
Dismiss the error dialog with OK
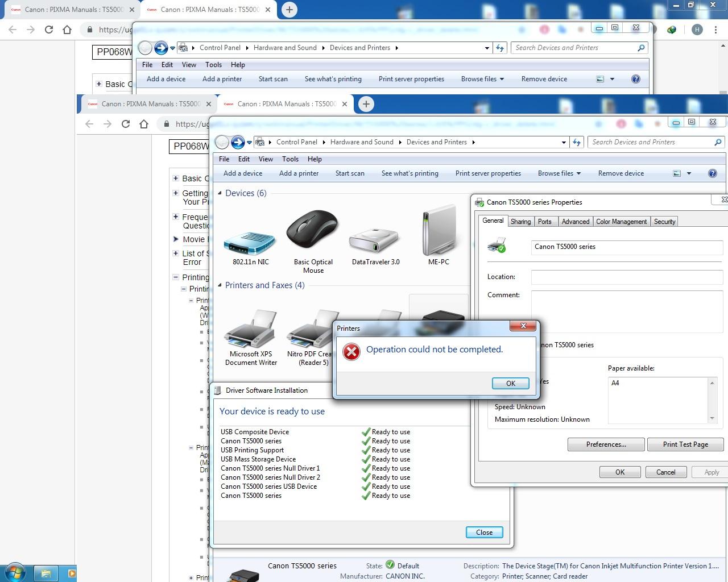pyautogui.click(x=510, y=384)
